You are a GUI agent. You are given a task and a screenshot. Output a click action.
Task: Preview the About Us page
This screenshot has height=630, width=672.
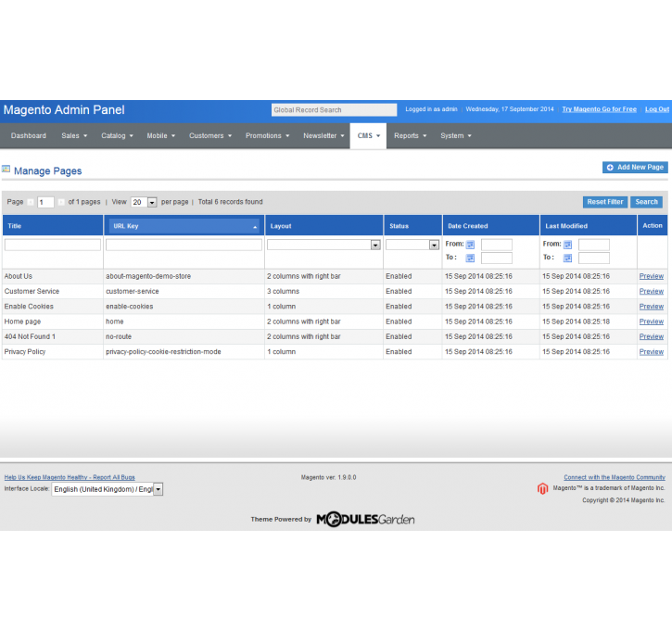click(x=651, y=277)
